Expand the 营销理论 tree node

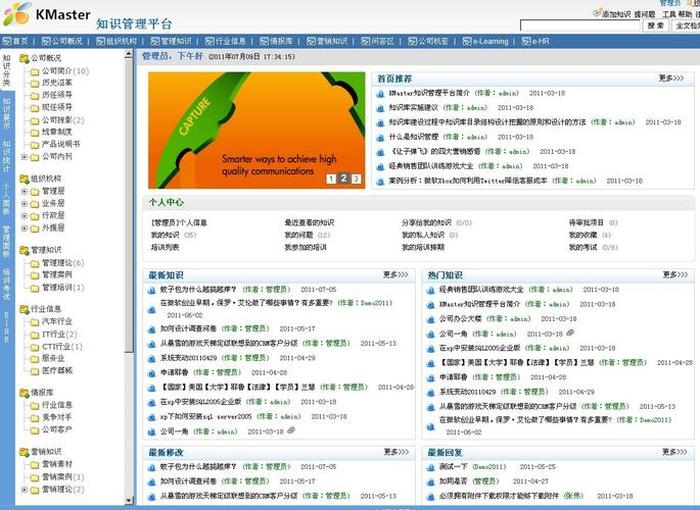pyautogui.click(x=24, y=489)
